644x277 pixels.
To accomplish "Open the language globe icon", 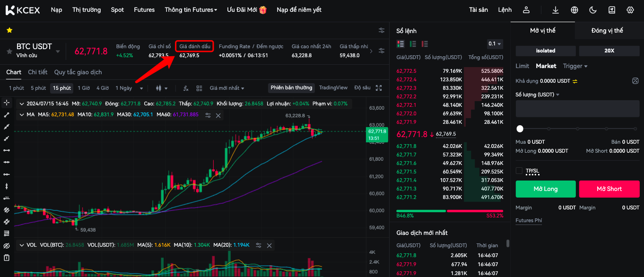I will [574, 10].
